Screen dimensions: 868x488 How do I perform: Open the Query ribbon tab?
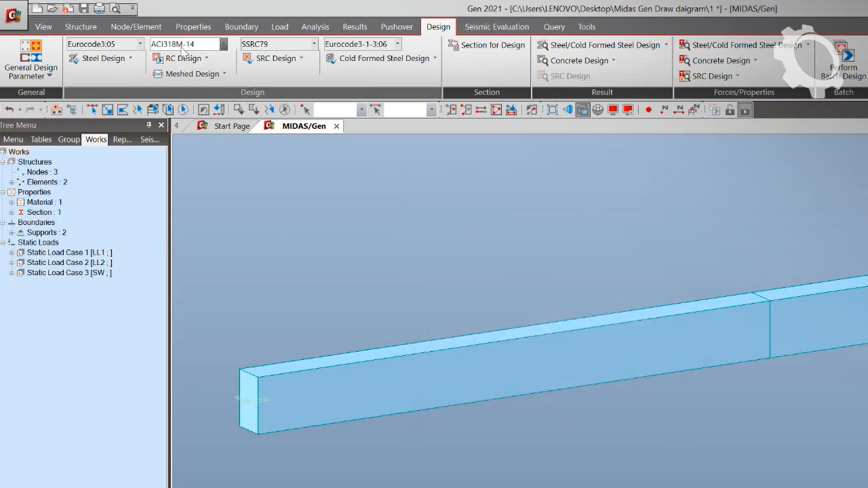(554, 26)
